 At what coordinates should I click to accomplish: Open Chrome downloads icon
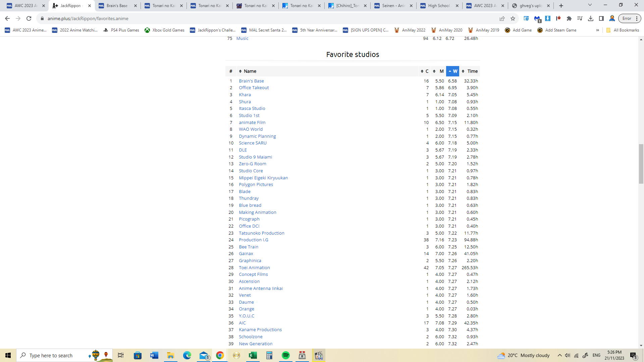[x=591, y=18]
